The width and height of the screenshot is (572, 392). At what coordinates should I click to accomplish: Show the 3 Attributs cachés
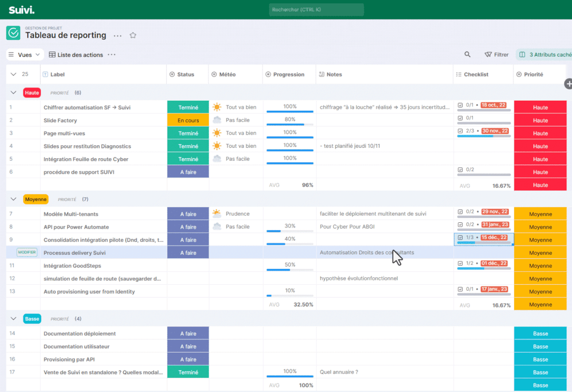pos(545,55)
